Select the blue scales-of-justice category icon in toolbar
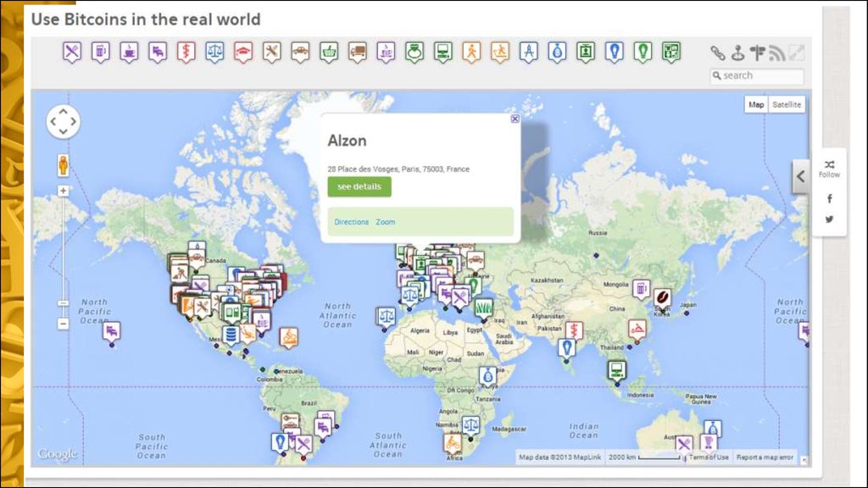Image resolution: width=868 pixels, height=488 pixels. click(x=214, y=52)
